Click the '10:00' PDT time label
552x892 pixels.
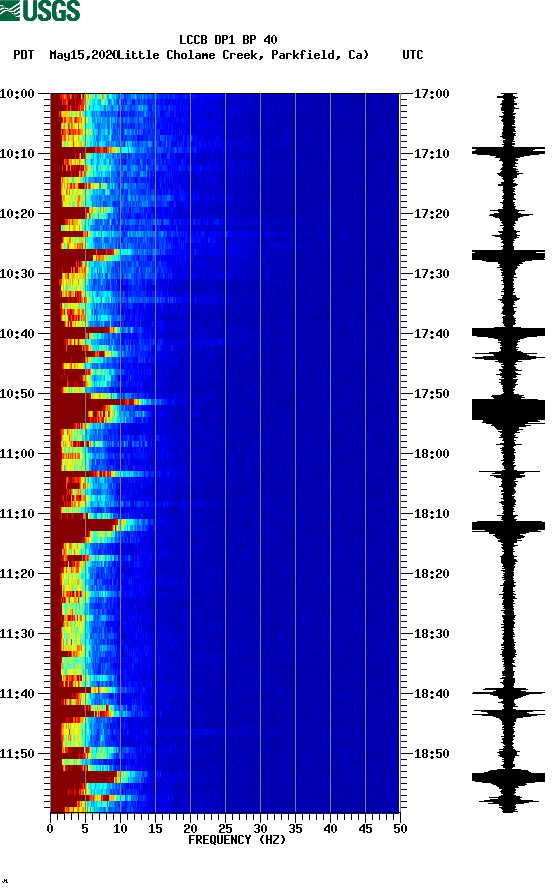coord(17,94)
